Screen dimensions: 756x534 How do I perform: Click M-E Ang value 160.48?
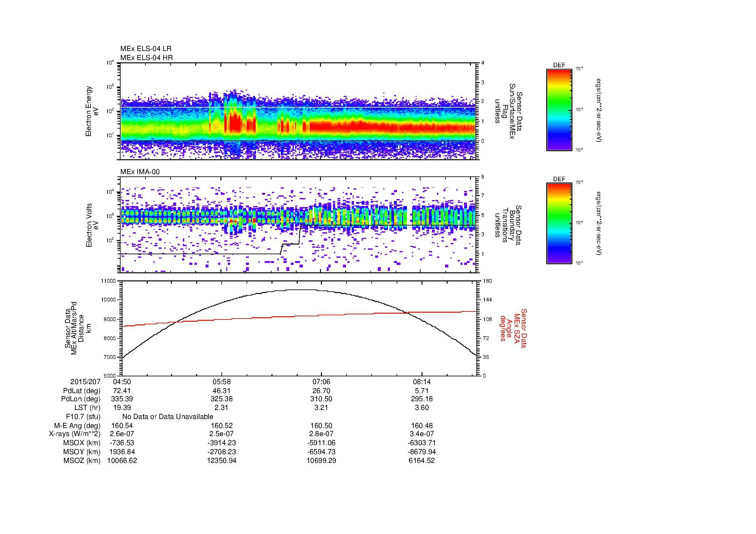(422, 426)
